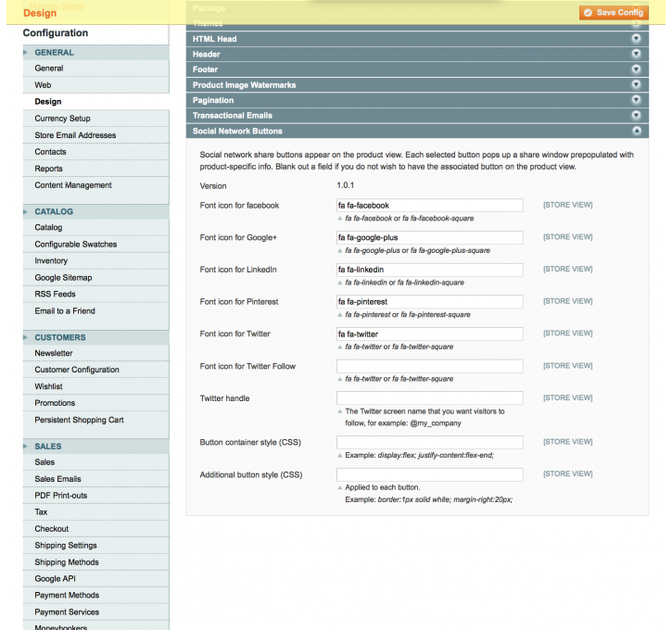Collapse the GENERAL sidebar group triangle
Screen dimensions: 672x630
(25, 52)
